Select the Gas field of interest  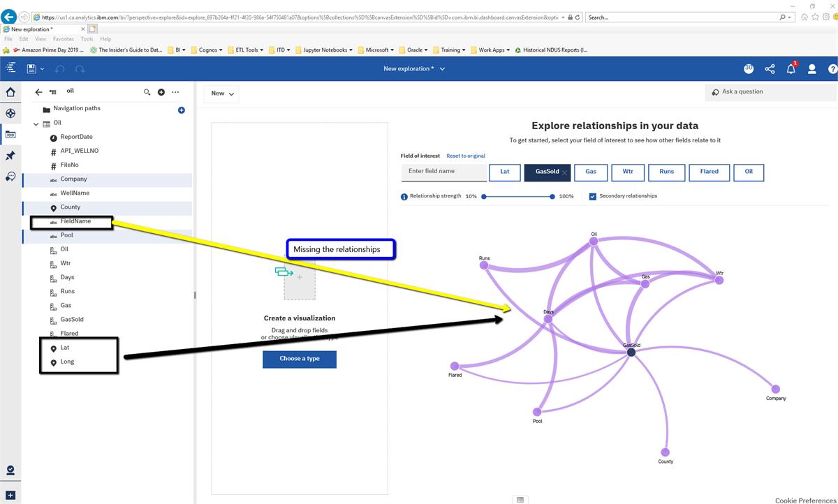point(591,172)
